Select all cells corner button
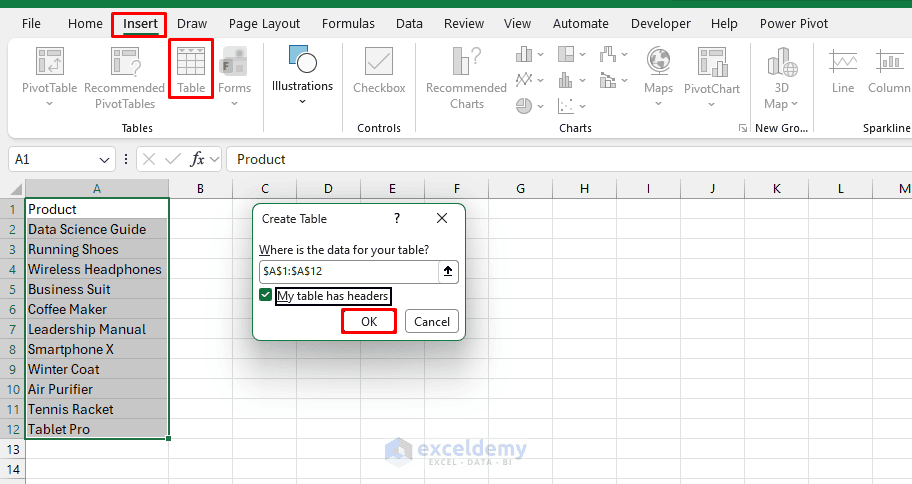Viewport: 912px width, 484px height. (16, 189)
